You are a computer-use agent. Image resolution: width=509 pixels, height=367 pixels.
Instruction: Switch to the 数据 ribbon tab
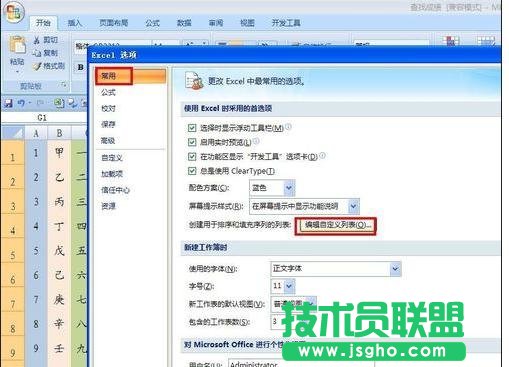point(184,23)
